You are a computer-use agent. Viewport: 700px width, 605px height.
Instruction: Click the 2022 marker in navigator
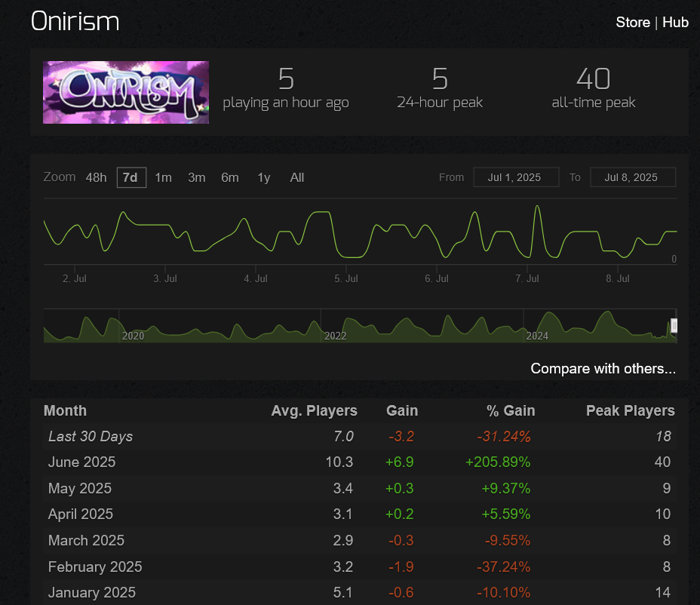(335, 336)
